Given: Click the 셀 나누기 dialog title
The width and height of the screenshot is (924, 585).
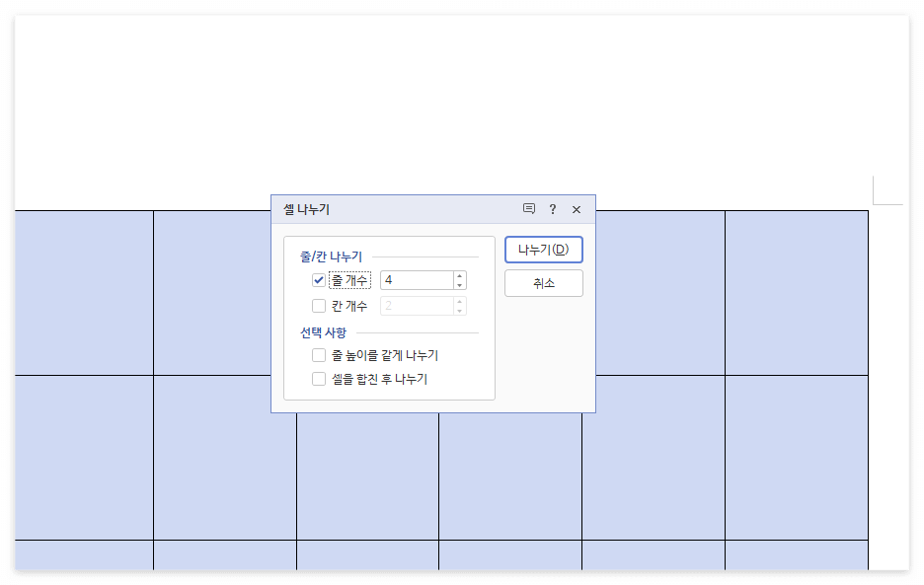Looking at the screenshot, I should tap(306, 210).
